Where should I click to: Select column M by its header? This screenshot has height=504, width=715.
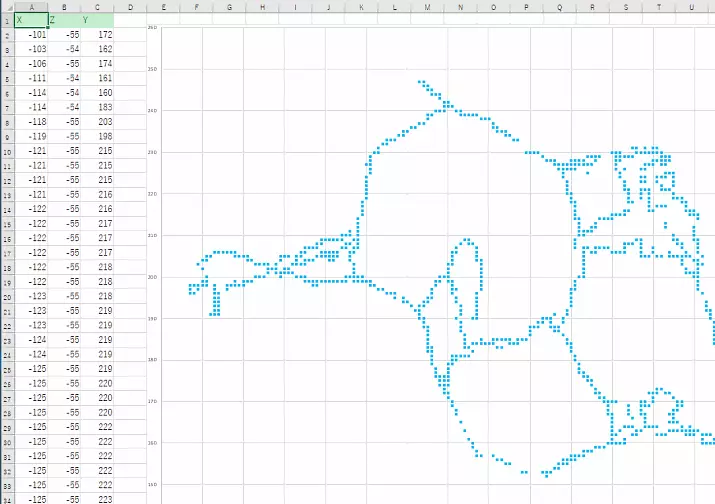[427, 7]
